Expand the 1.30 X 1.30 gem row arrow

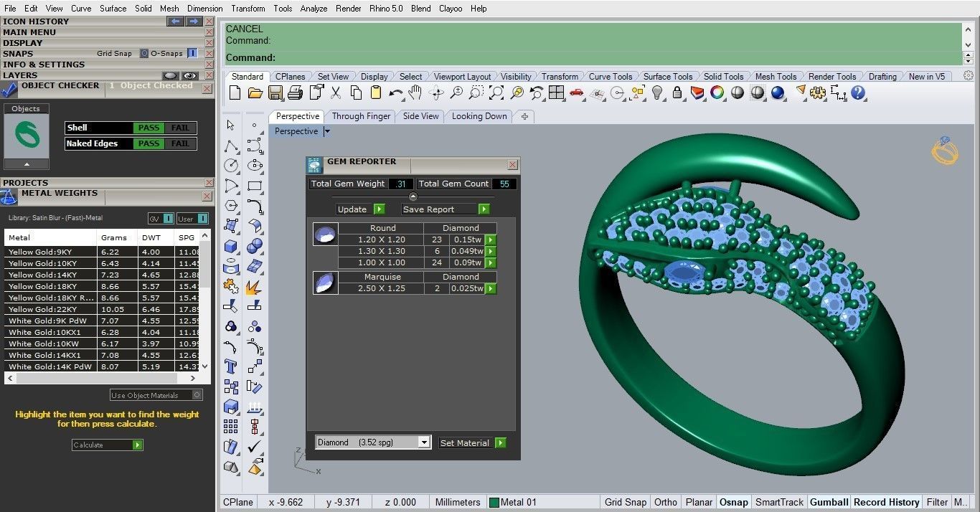491,251
